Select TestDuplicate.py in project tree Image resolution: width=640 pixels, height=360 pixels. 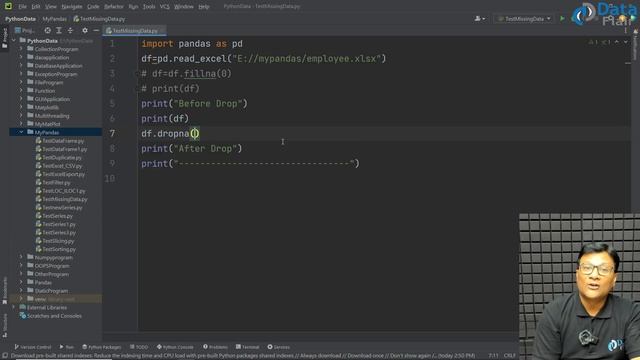tap(62, 158)
